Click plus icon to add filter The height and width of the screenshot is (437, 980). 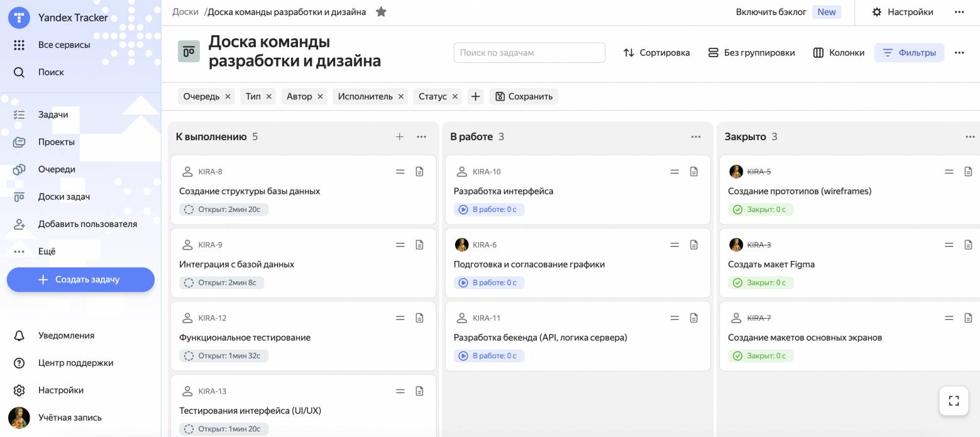(x=475, y=96)
